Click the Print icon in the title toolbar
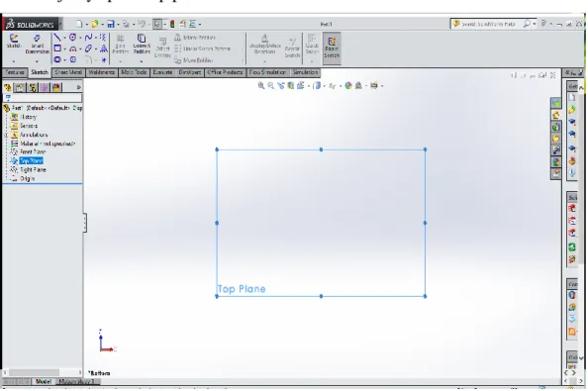Viewport: 588px width, 391px height. (126, 25)
